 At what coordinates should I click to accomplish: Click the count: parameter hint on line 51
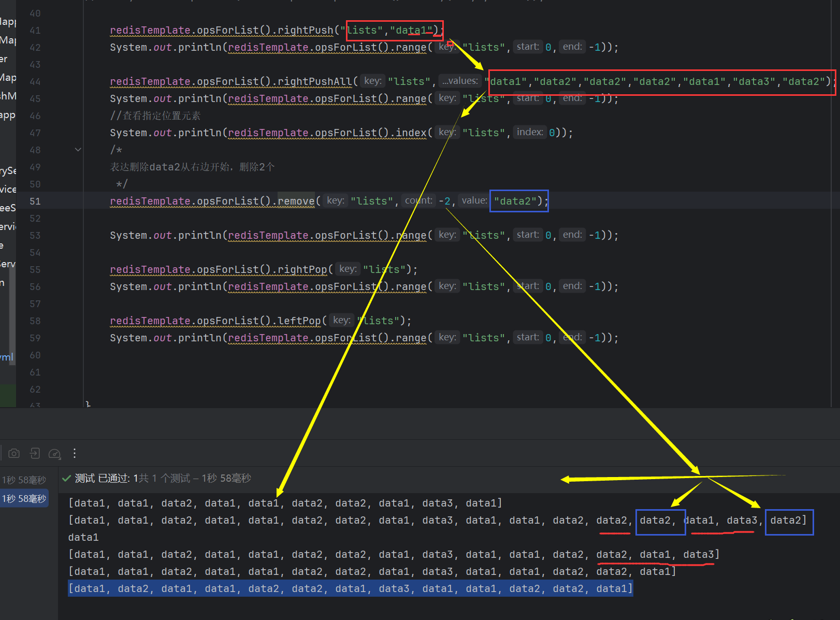[418, 200]
